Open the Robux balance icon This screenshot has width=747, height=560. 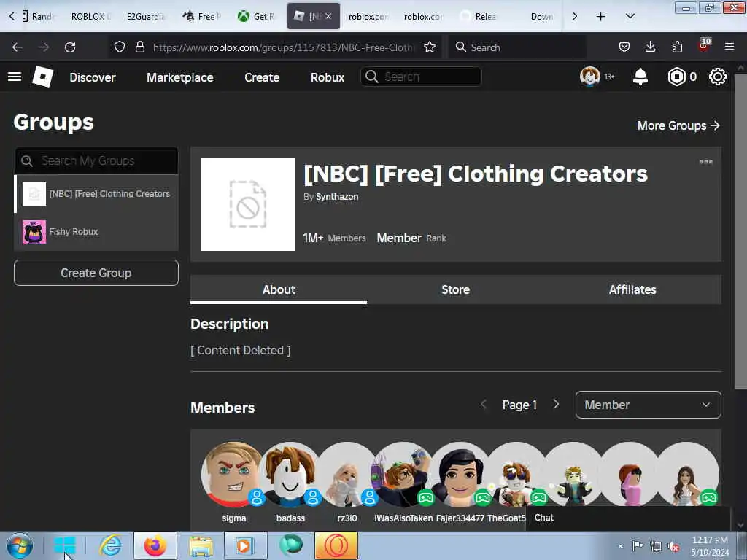click(676, 77)
